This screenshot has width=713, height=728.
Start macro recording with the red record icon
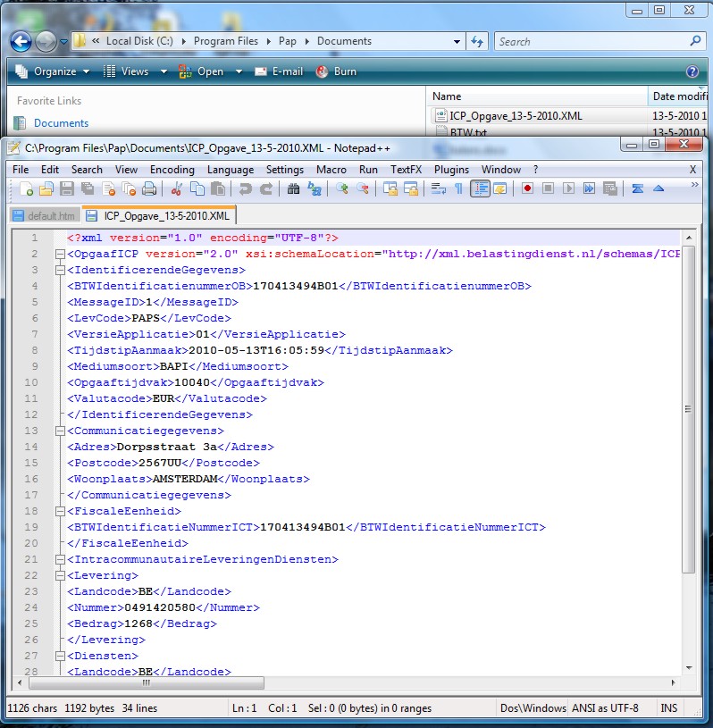point(528,188)
